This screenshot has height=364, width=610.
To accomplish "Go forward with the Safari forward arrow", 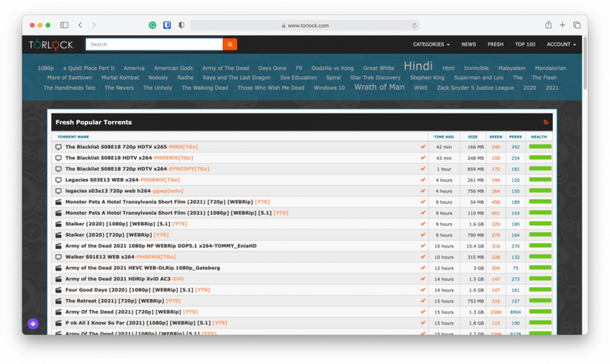I will tap(94, 25).
